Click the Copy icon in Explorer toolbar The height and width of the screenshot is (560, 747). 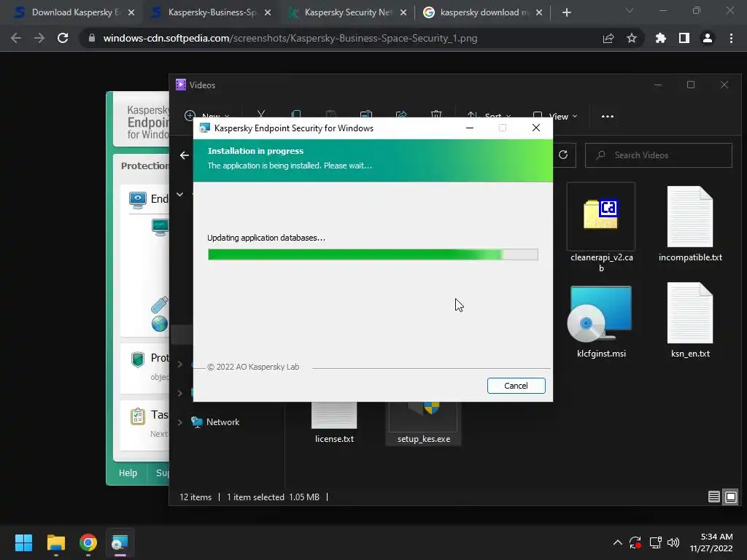[x=296, y=114]
